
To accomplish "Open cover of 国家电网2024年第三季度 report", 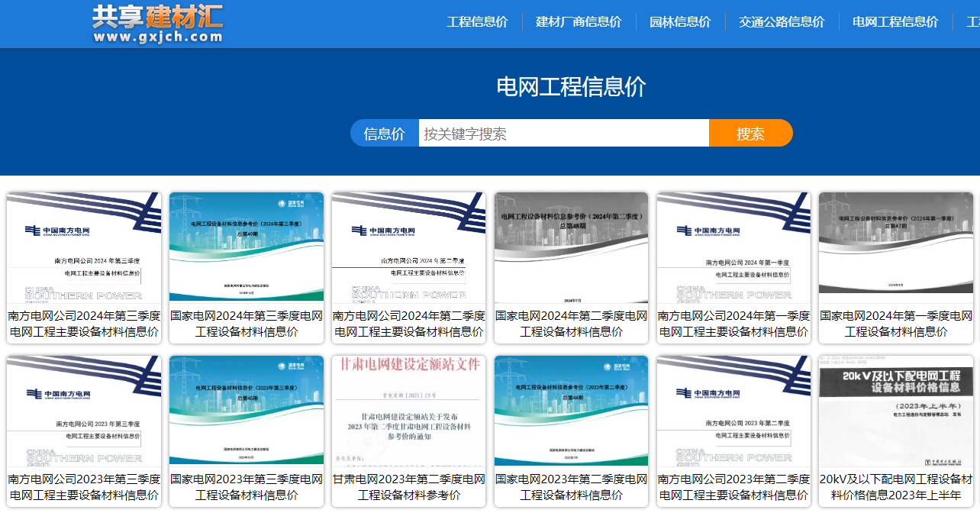I will (247, 247).
